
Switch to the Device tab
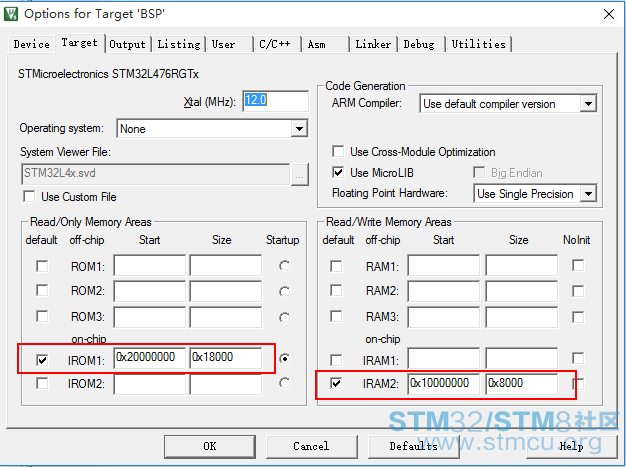tap(32, 44)
